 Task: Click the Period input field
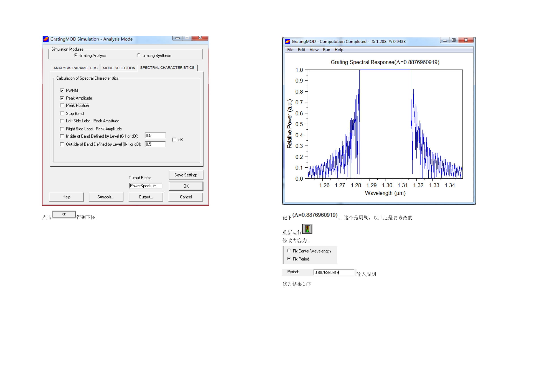pyautogui.click(x=334, y=272)
